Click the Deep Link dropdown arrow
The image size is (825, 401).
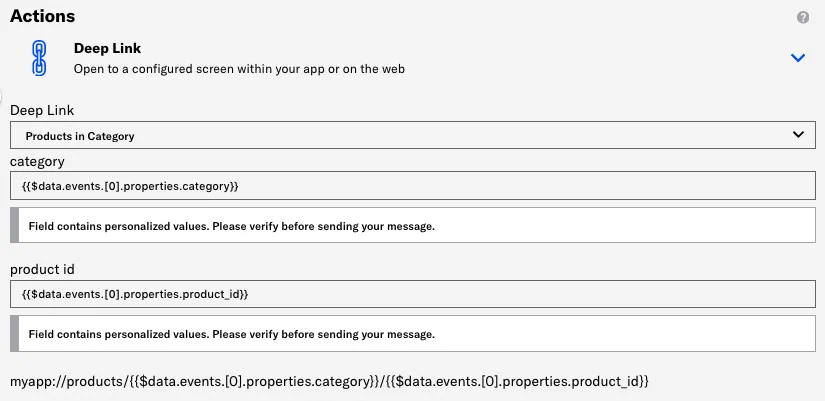798,135
